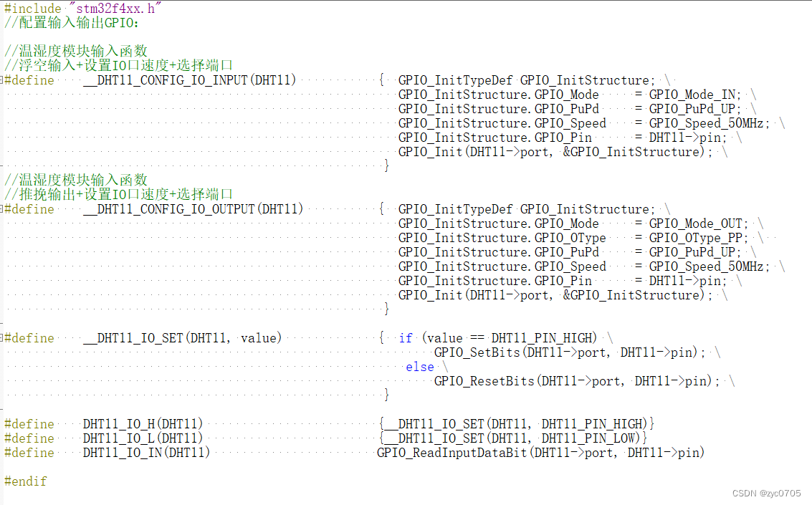The width and height of the screenshot is (812, 505).
Task: Click the DHT11_IO_IN(DHT11) macro name
Action: [x=146, y=453]
